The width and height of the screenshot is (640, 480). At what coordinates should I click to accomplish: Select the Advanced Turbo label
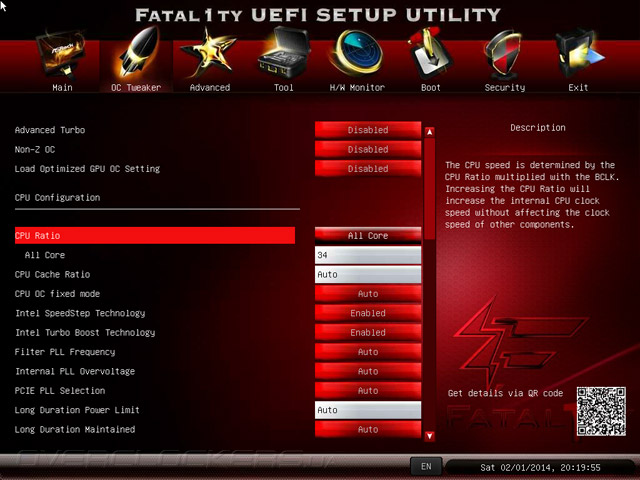click(50, 130)
